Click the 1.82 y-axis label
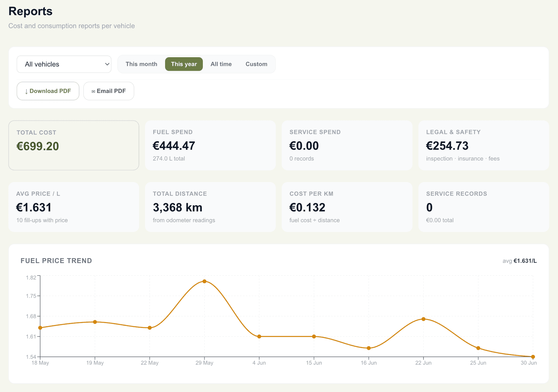 (31, 278)
